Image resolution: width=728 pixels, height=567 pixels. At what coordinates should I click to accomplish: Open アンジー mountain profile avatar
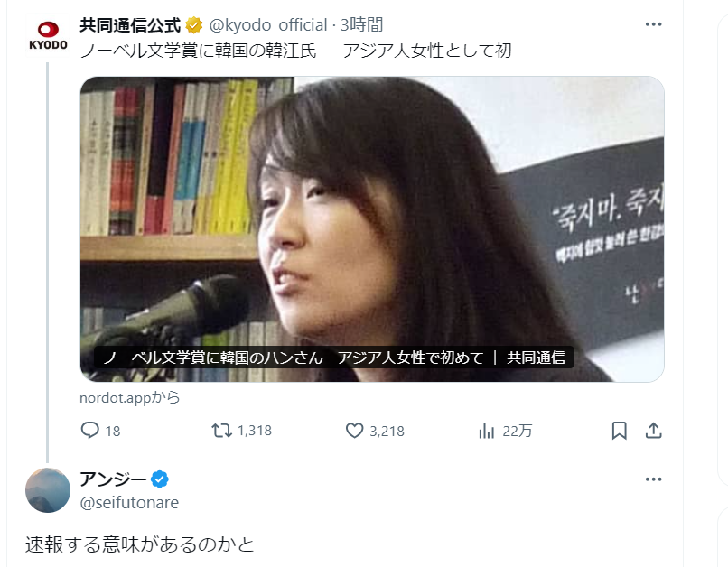(x=48, y=490)
